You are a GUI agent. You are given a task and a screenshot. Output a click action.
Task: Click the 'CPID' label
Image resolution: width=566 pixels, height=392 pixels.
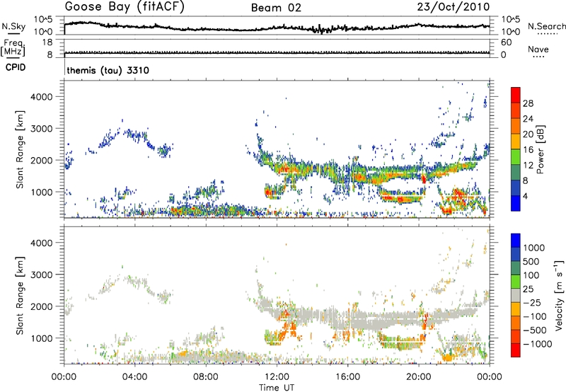16,67
